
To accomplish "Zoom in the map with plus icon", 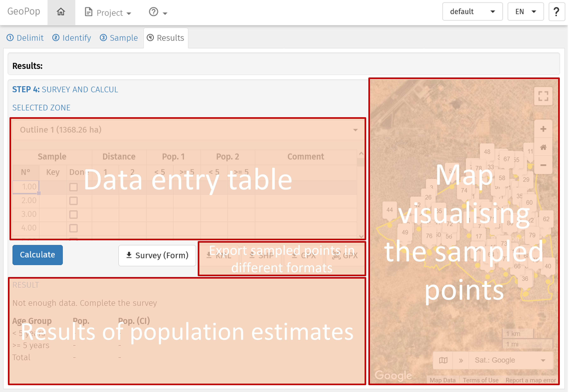I will (543, 129).
